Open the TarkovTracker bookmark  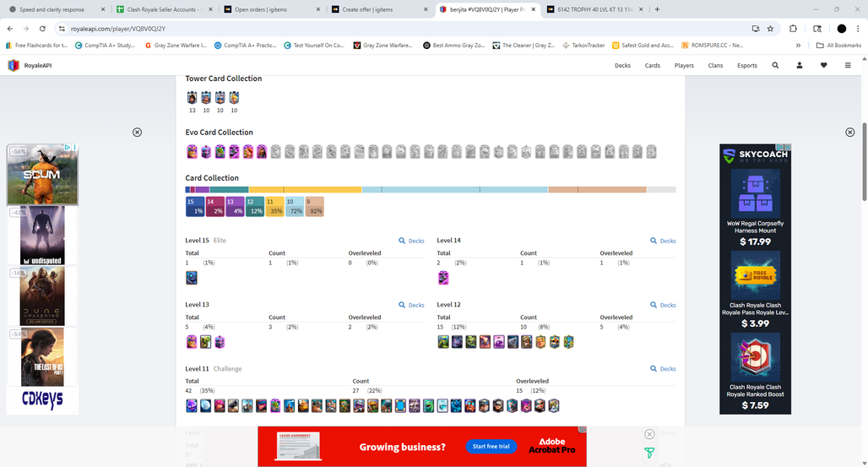tap(583, 46)
